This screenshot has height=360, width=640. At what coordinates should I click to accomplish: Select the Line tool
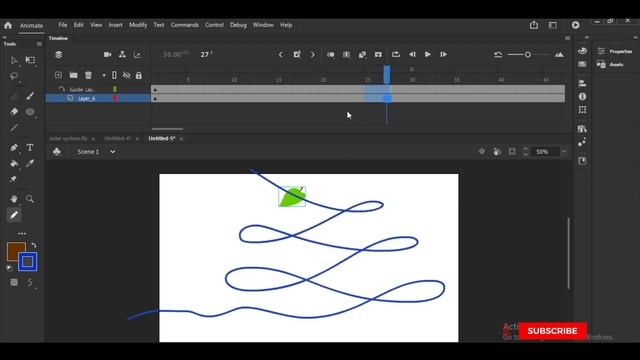14,128
